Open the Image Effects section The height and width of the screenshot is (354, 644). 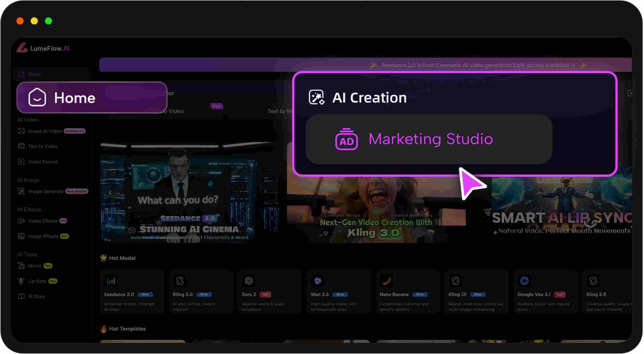tap(43, 236)
